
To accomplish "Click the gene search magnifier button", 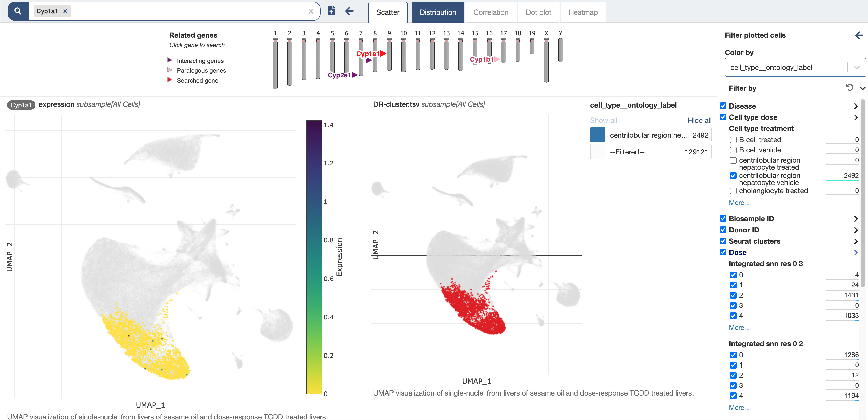I will [18, 11].
